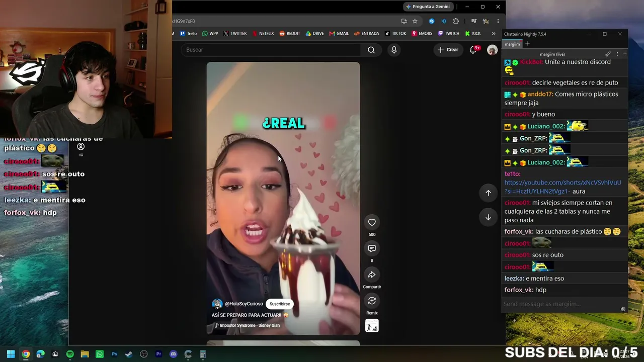Screen dimensions: 644x362
Task: Open Microsoft Edge from the taskbar
Action: 40,354
